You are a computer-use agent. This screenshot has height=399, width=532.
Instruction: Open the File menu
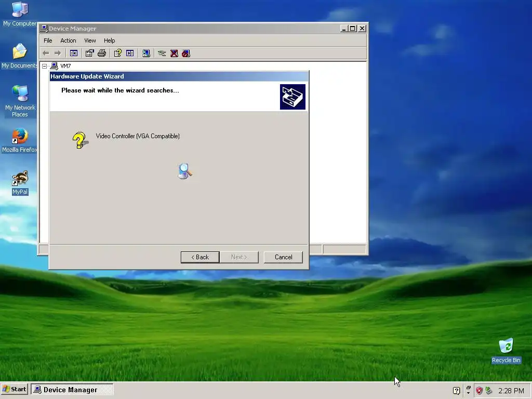(48, 41)
